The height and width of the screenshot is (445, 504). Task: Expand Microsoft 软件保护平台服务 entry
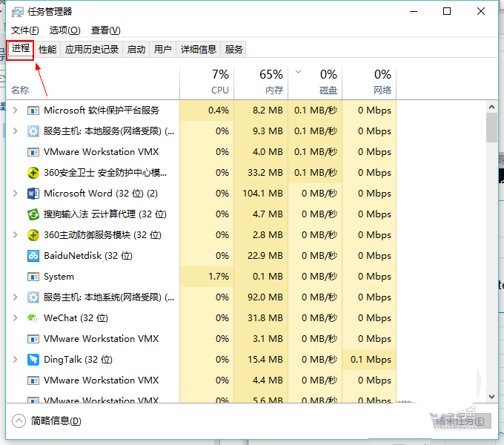[15, 111]
